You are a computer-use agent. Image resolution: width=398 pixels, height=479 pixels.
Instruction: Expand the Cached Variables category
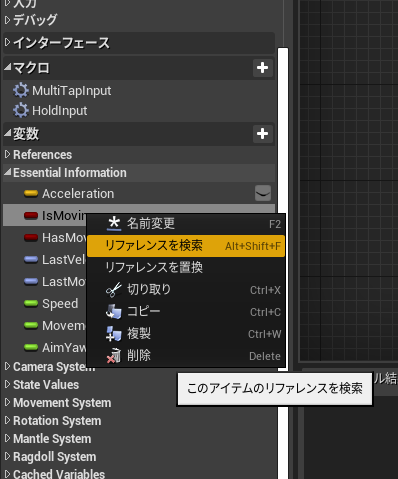(7, 474)
